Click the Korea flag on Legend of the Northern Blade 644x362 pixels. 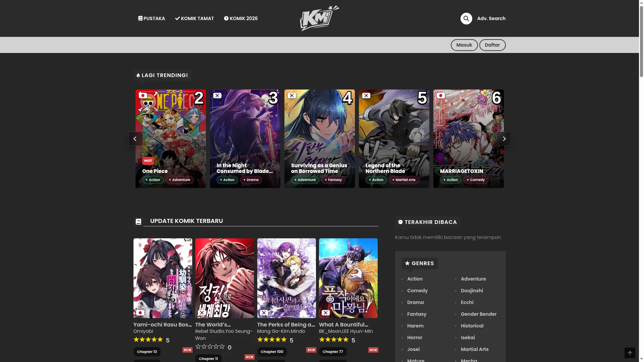click(x=366, y=96)
